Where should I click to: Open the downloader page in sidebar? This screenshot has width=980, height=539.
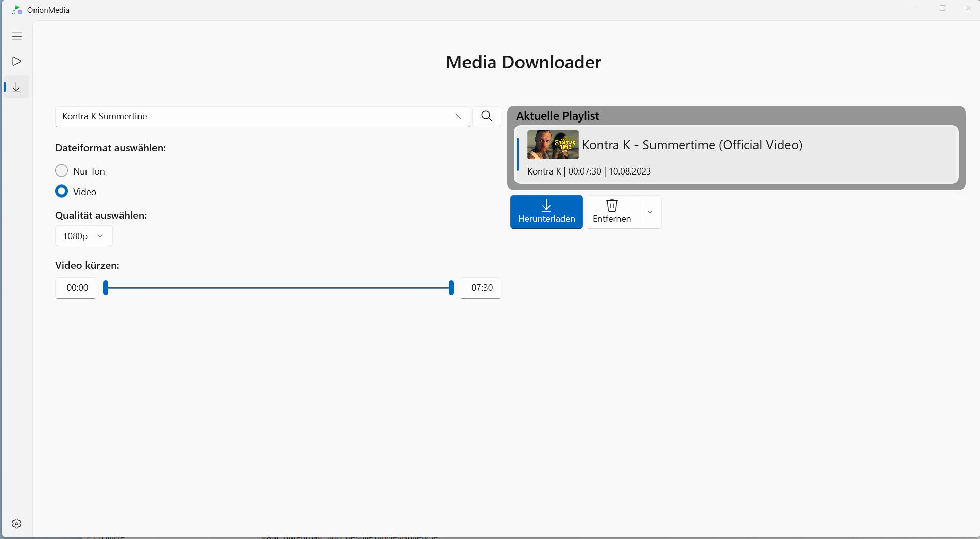(17, 87)
